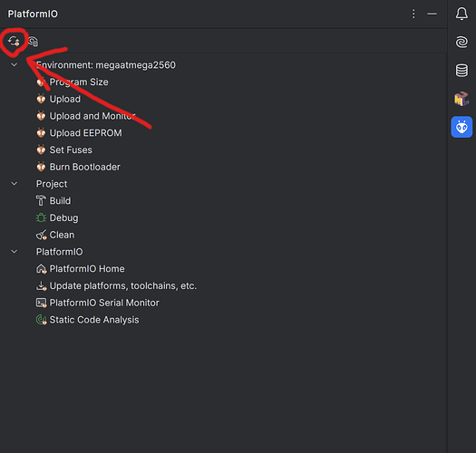Run Static Code Analysis
Viewport: 476px width, 453px height.
(x=94, y=320)
